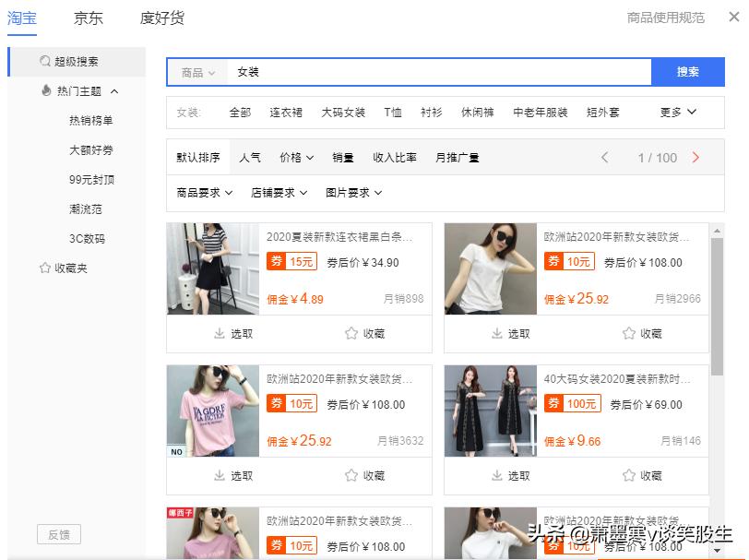The width and height of the screenshot is (749, 560).
Task: Click star icon for 2020夏装新款连衣裙 item
Action: tap(351, 333)
